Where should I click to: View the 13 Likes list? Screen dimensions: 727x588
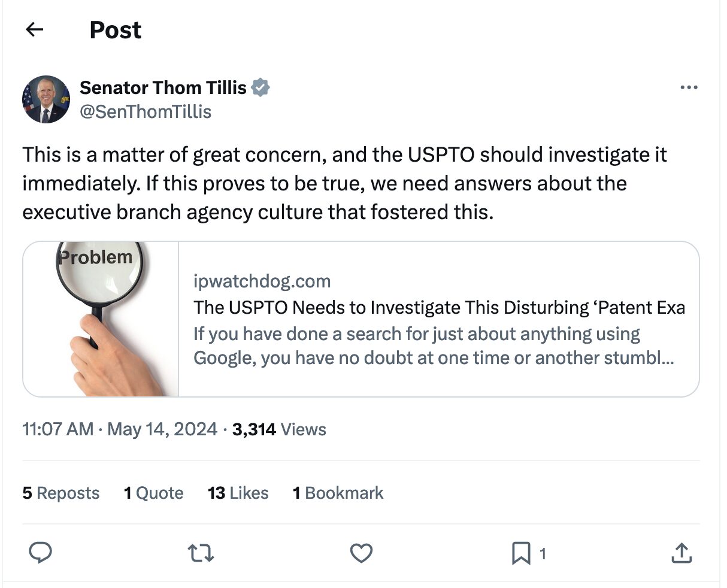click(238, 493)
